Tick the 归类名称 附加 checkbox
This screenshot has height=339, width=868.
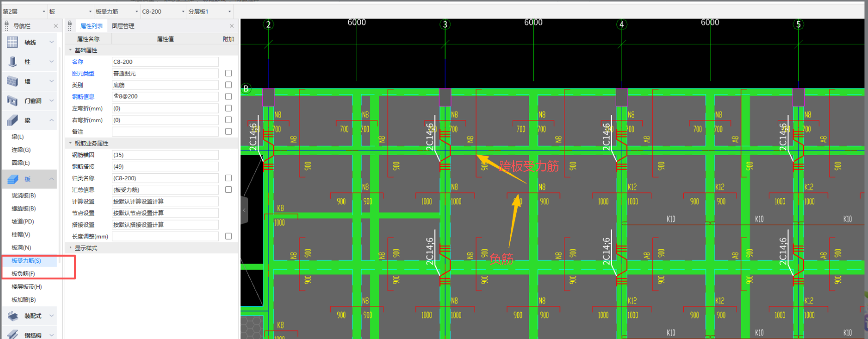tap(228, 178)
